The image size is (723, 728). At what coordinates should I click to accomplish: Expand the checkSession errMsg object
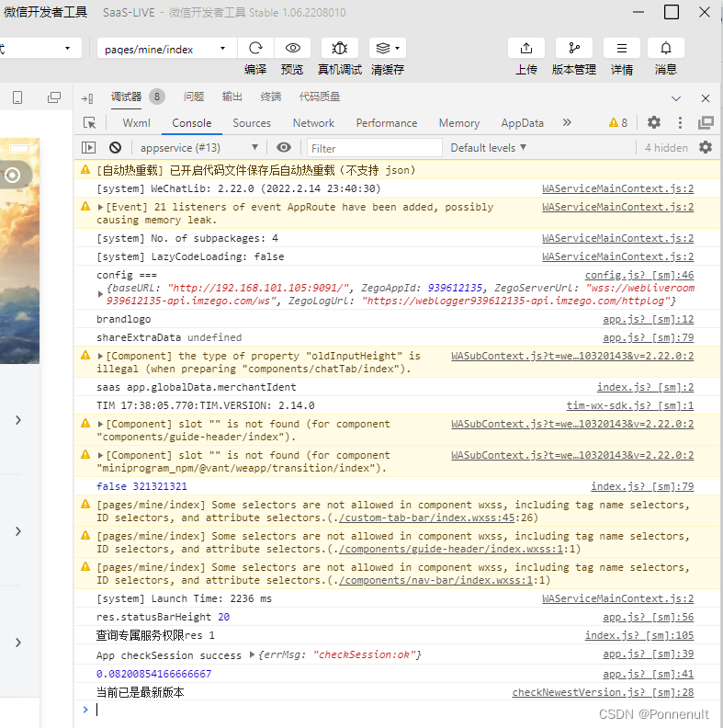pyautogui.click(x=252, y=654)
